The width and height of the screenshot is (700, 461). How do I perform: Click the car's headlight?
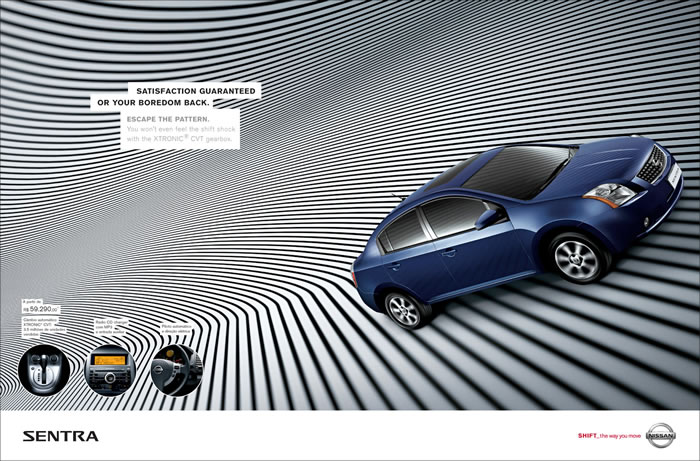(x=608, y=194)
